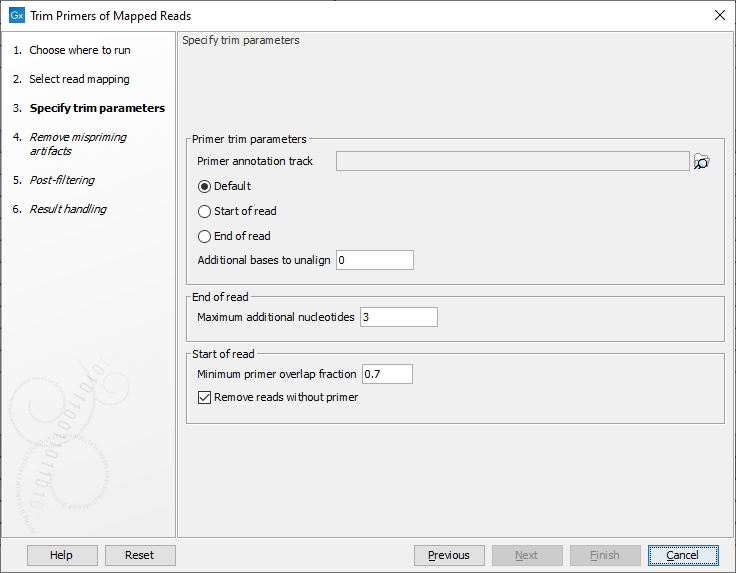Uncheck Remove reads without primer checkbox
Image resolution: width=736 pixels, height=573 pixels.
pyautogui.click(x=205, y=397)
